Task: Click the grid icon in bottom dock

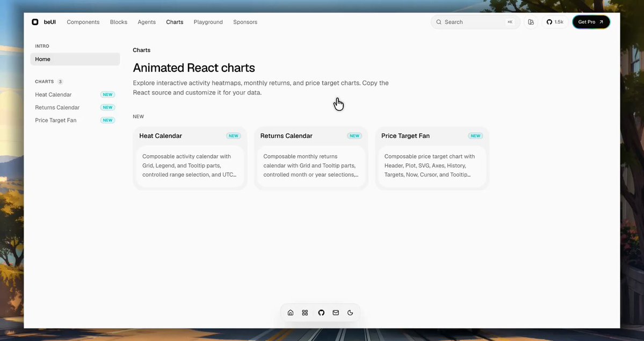Action: coord(305,313)
